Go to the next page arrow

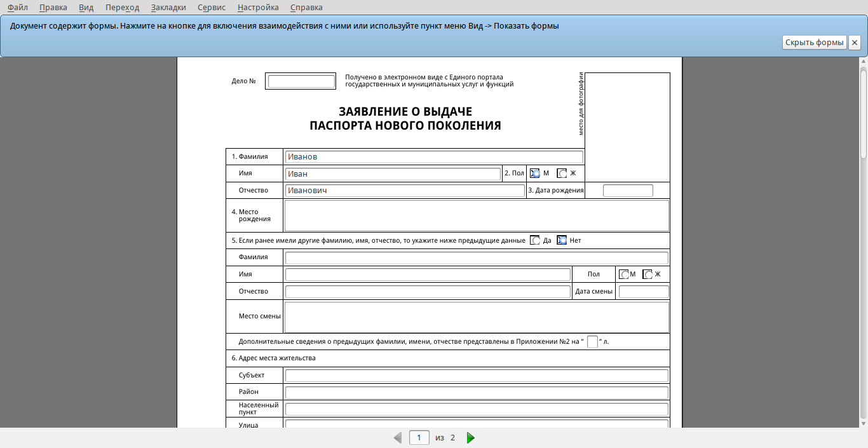point(470,438)
